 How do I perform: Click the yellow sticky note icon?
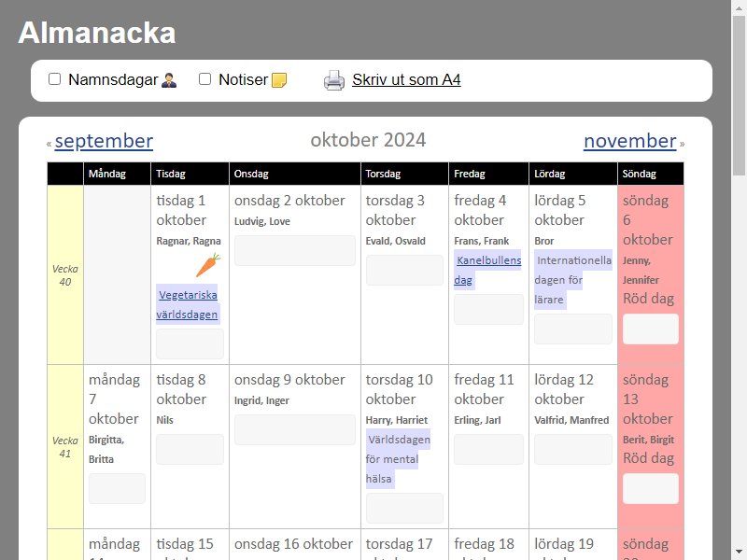[x=278, y=80]
